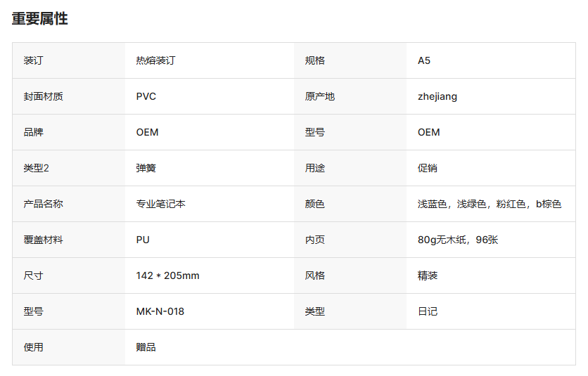Image resolution: width=588 pixels, height=376 pixels.
Task: Select the 弹簧 value for 类型2
Action: (x=146, y=168)
